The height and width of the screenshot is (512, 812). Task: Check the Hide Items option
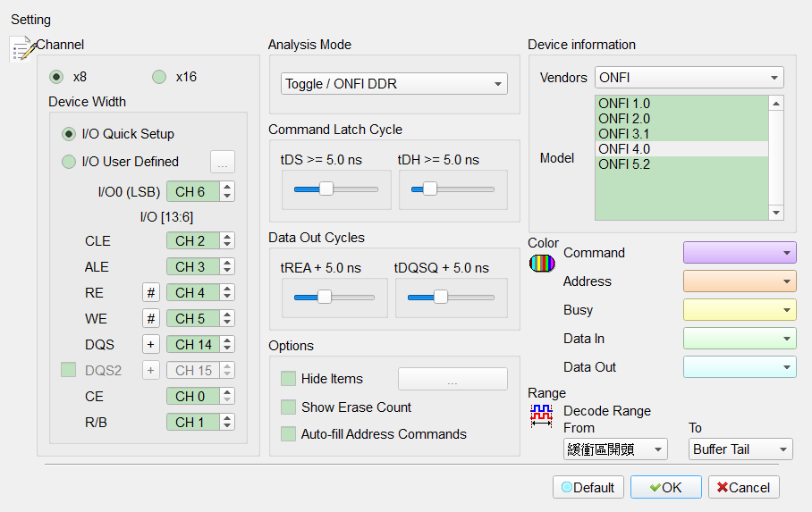(288, 379)
